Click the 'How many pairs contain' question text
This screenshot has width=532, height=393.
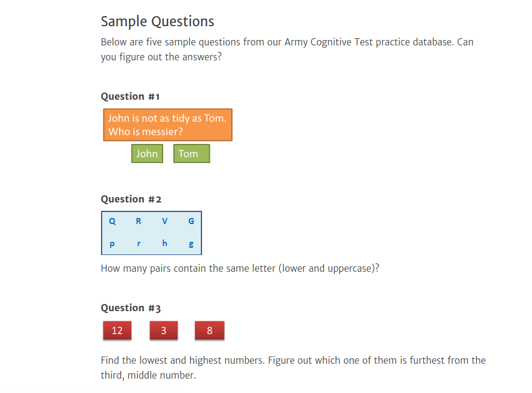coord(240,268)
